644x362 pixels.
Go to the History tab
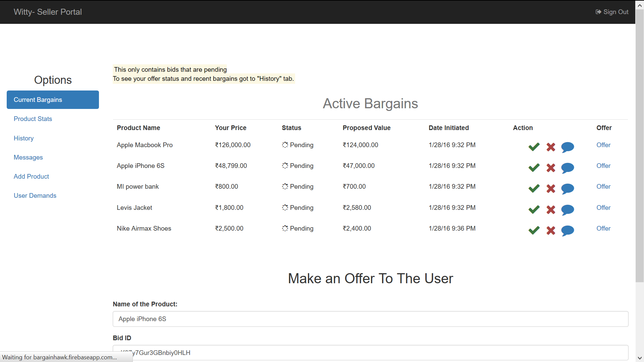pyautogui.click(x=23, y=138)
